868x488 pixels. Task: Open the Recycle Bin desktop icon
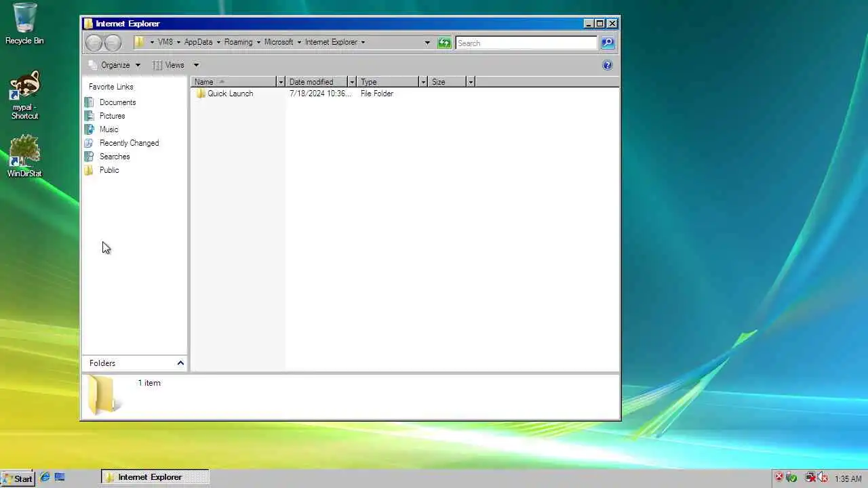(24, 24)
